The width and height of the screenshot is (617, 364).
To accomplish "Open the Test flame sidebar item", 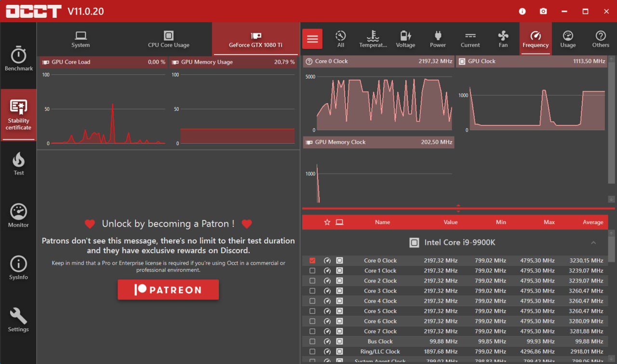I will pyautogui.click(x=18, y=164).
